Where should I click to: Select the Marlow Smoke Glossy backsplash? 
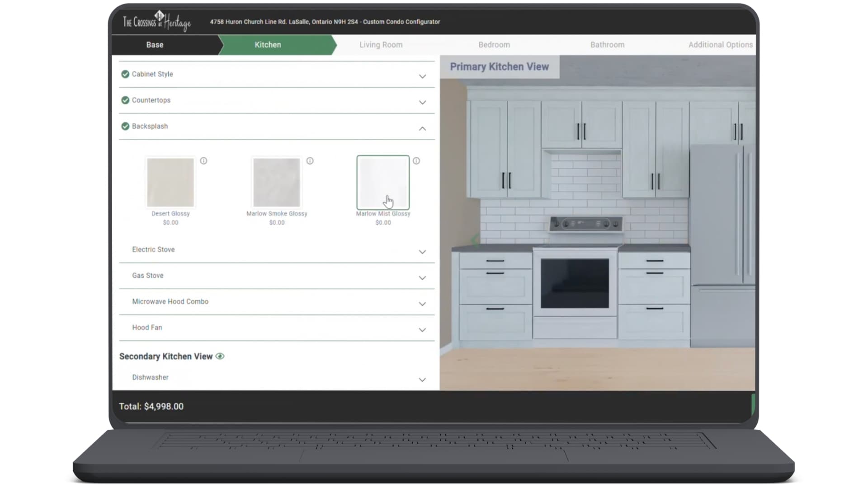(x=277, y=183)
